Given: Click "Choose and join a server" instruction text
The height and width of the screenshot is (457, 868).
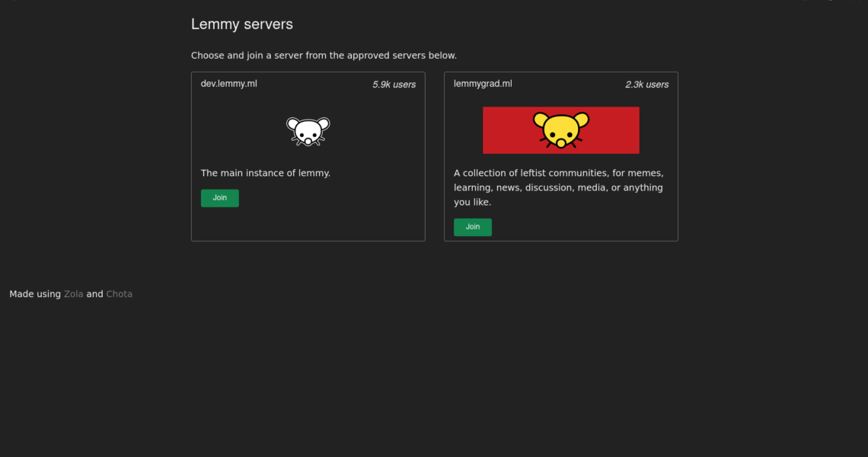Looking at the screenshot, I should pyautogui.click(x=324, y=56).
